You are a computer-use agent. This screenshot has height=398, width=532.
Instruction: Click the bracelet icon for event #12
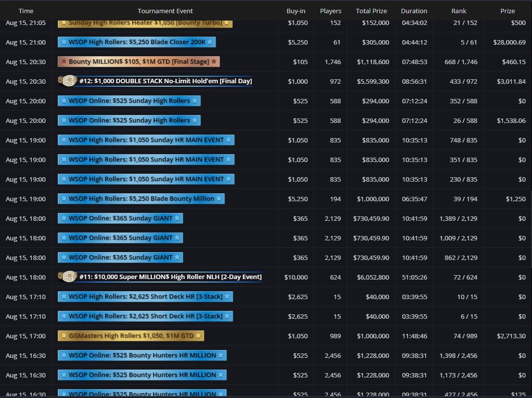click(68, 81)
